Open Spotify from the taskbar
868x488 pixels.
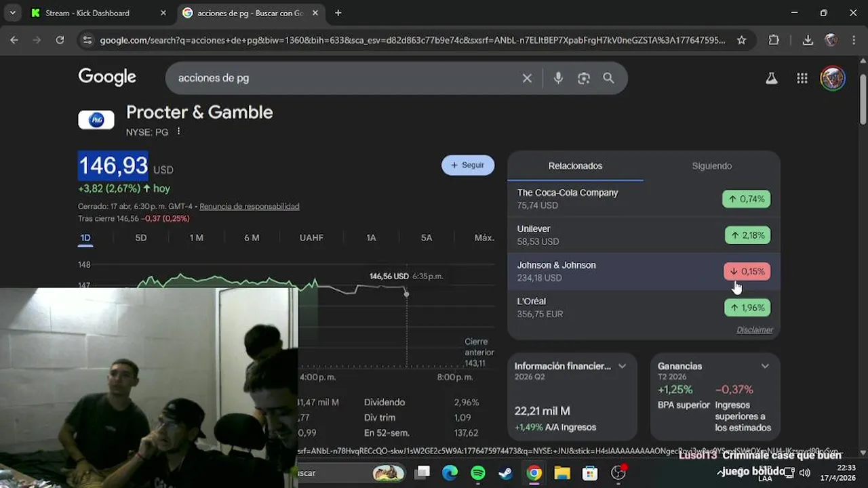point(478,472)
